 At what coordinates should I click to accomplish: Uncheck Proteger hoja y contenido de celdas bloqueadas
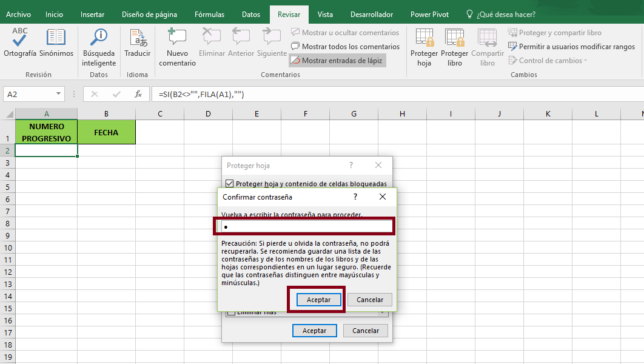[x=229, y=183]
